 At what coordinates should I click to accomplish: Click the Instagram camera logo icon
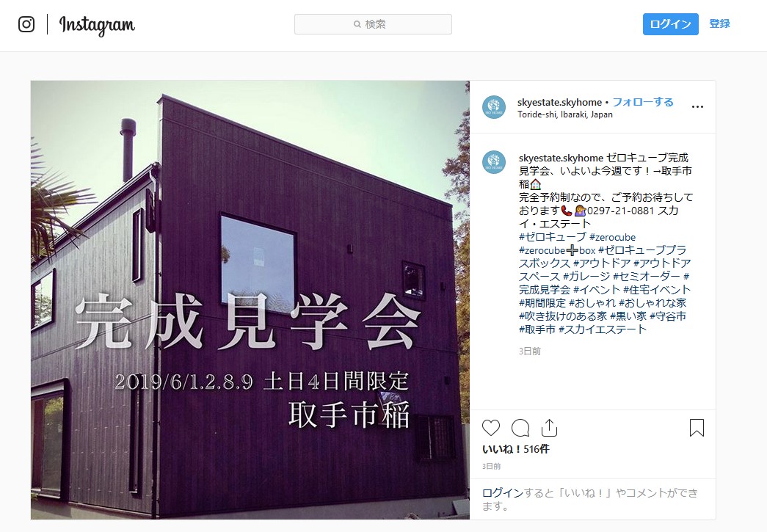[x=26, y=24]
